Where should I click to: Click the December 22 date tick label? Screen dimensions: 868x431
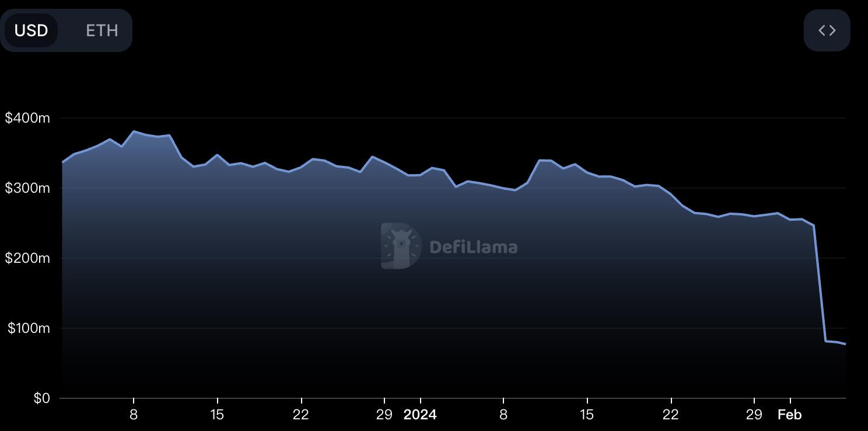pyautogui.click(x=301, y=415)
